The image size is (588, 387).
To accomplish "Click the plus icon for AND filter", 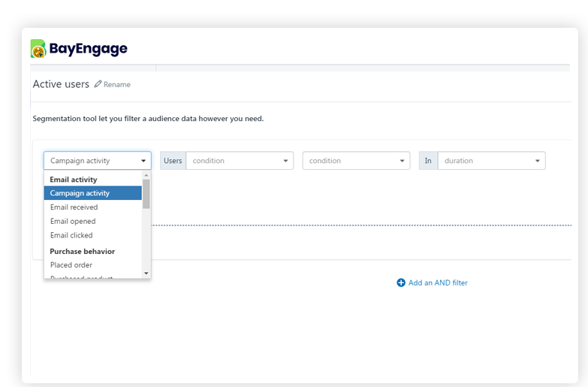I will tap(401, 283).
